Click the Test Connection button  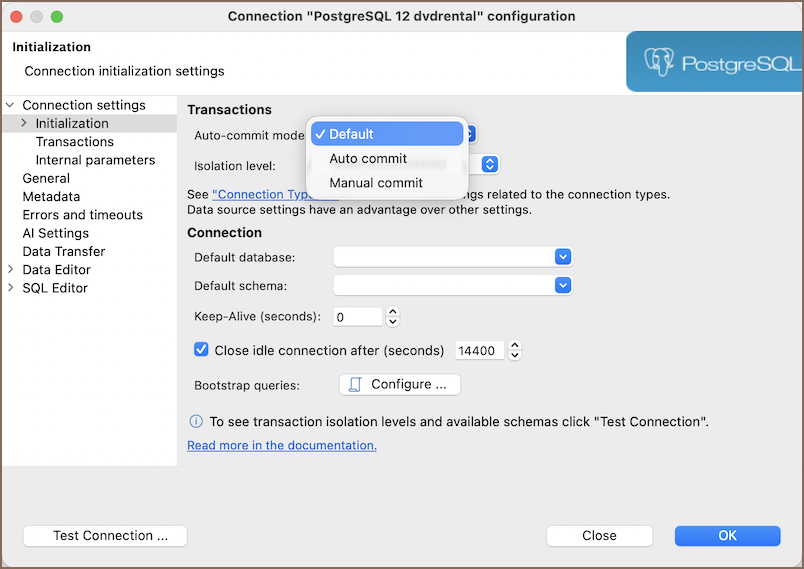[x=105, y=536]
